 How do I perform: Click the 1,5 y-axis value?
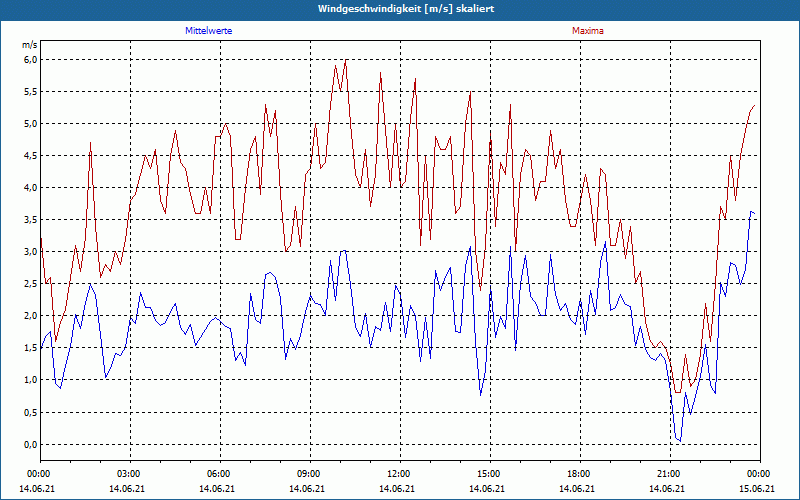(31, 348)
